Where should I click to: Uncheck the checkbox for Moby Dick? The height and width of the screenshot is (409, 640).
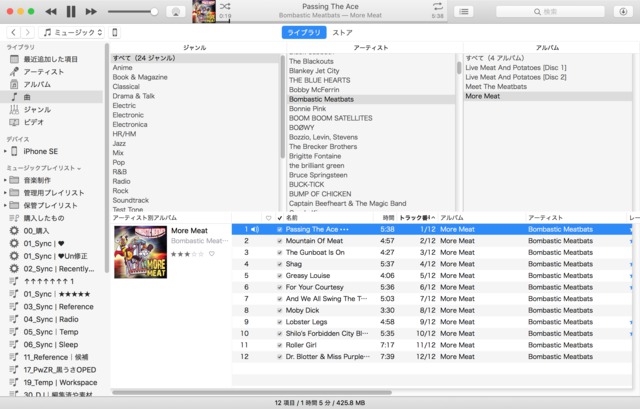[x=280, y=310]
